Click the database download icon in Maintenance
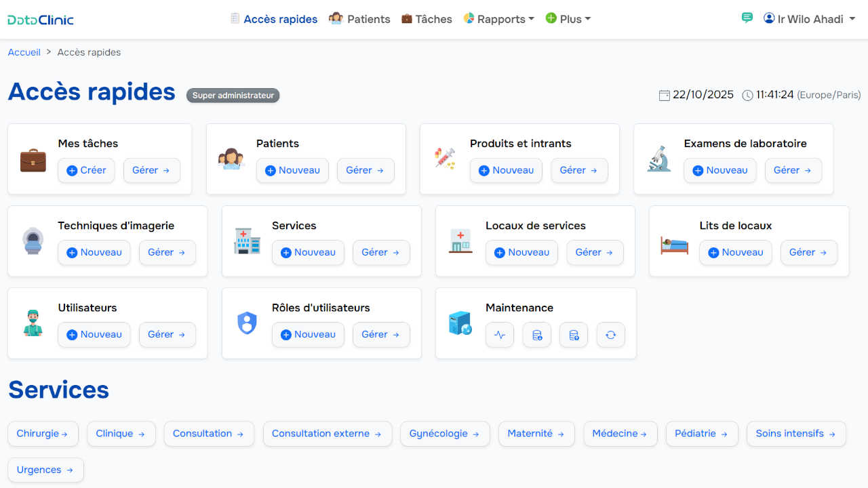 point(537,335)
